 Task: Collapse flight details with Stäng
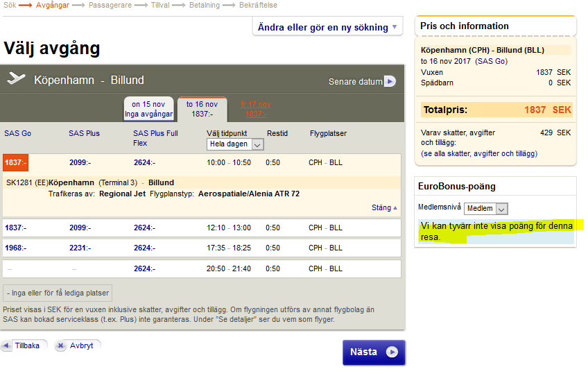click(x=384, y=207)
